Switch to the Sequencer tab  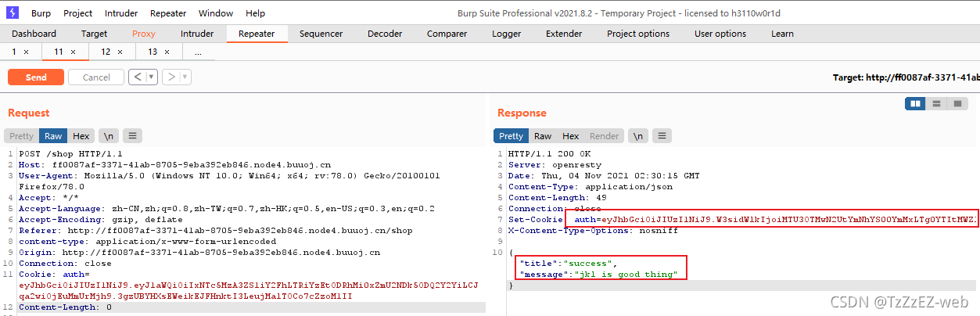point(321,34)
